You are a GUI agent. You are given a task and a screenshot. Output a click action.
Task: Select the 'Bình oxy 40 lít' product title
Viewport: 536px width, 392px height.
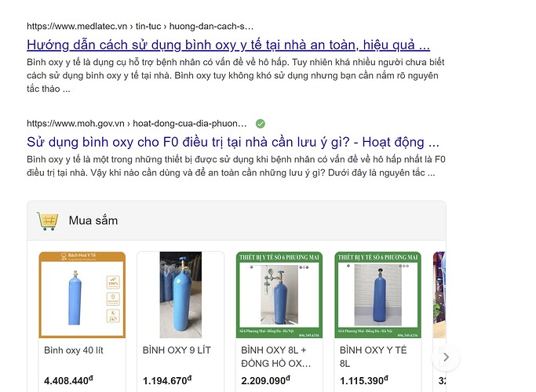74,350
